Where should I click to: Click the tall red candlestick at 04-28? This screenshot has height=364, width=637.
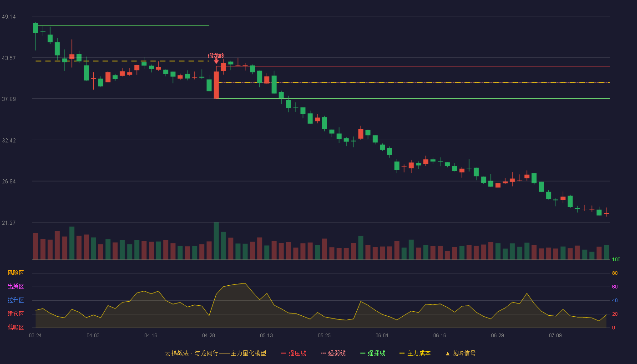pyautogui.click(x=216, y=85)
